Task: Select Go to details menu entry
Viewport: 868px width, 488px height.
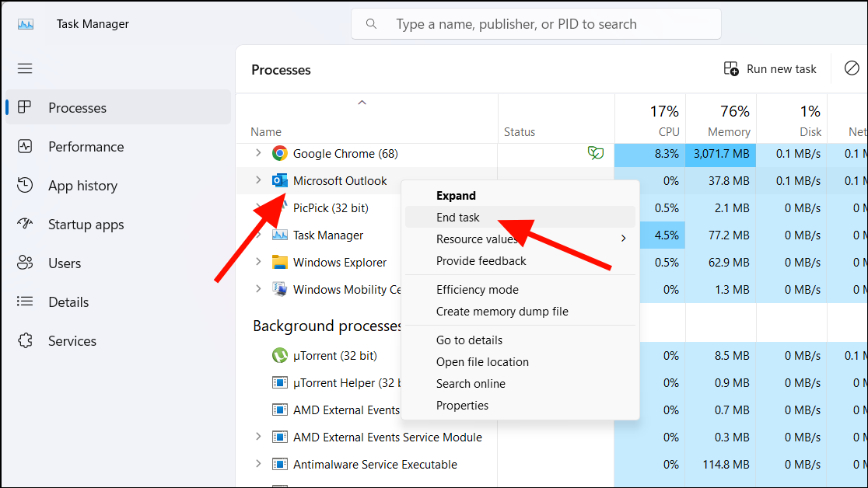Action: [x=520, y=340]
